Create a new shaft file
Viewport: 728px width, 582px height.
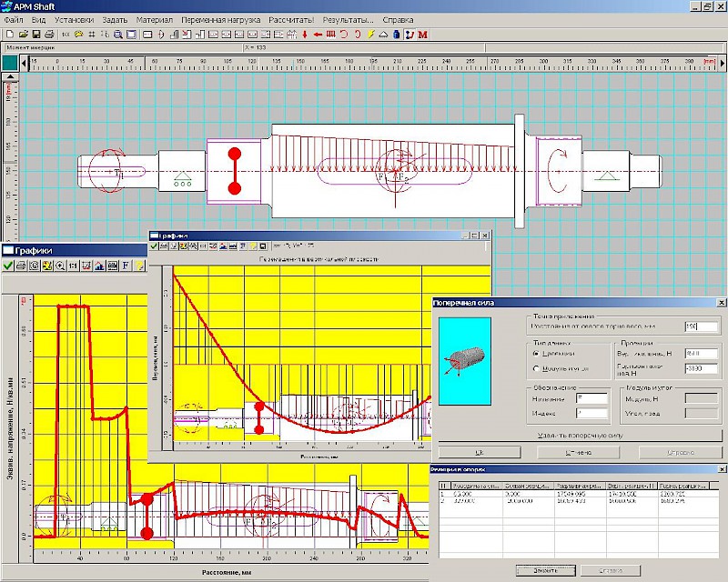10,35
